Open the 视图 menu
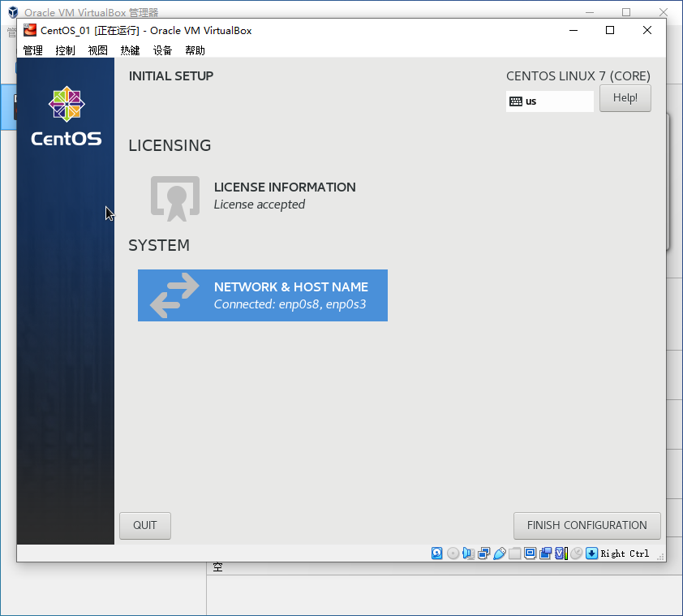The width and height of the screenshot is (683, 616). [97, 50]
